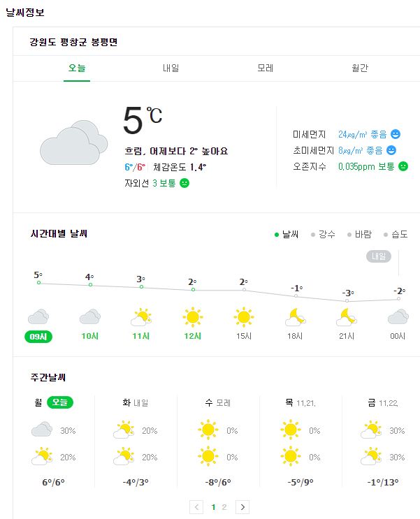
Task: Click the ozone index normal face icon
Action: pos(403,166)
